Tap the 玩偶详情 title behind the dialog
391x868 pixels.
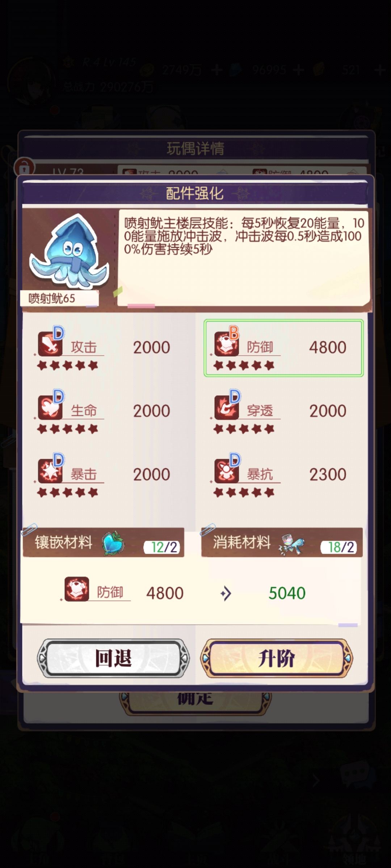pyautogui.click(x=195, y=148)
